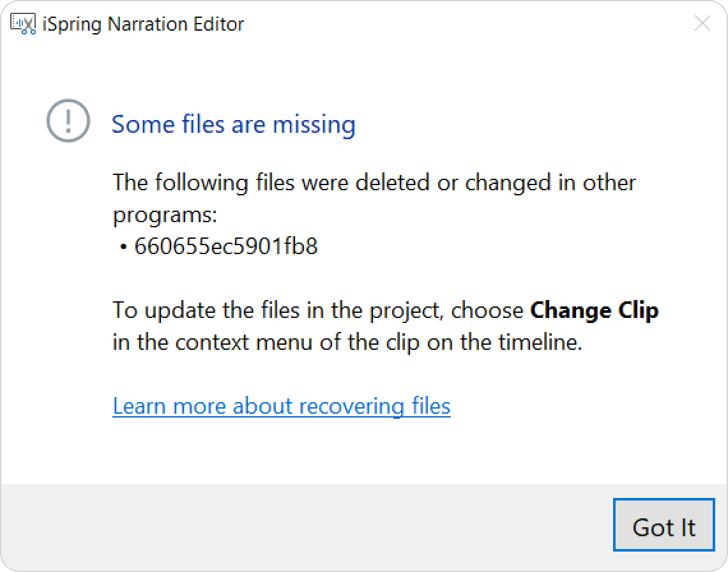Click "To update the files in the project"
The width and height of the screenshot is (728, 572).
coord(278,311)
